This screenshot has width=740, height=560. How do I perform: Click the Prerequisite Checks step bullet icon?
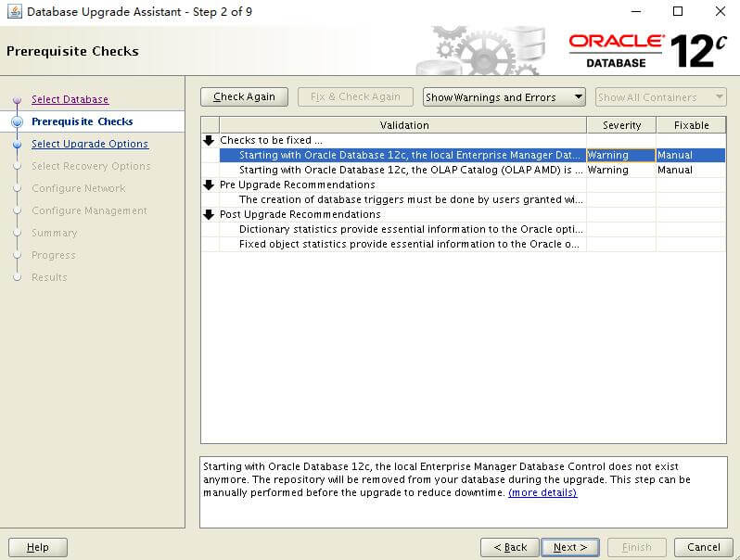[17, 121]
